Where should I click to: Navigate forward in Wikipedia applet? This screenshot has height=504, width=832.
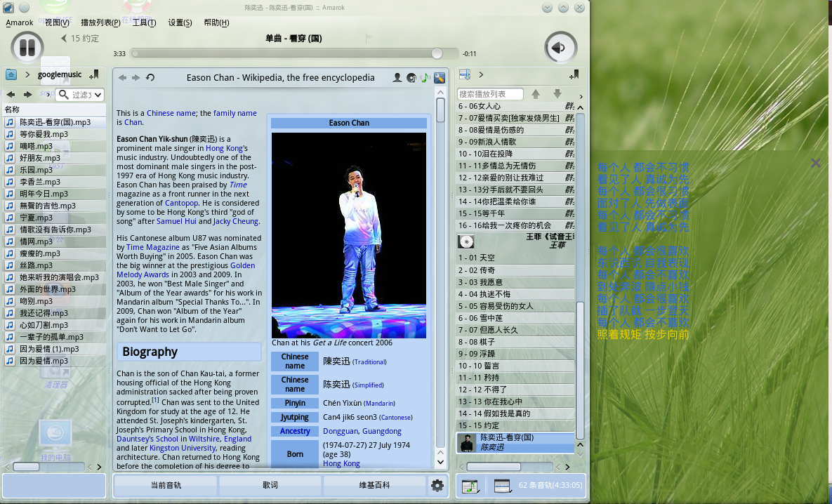(x=136, y=77)
